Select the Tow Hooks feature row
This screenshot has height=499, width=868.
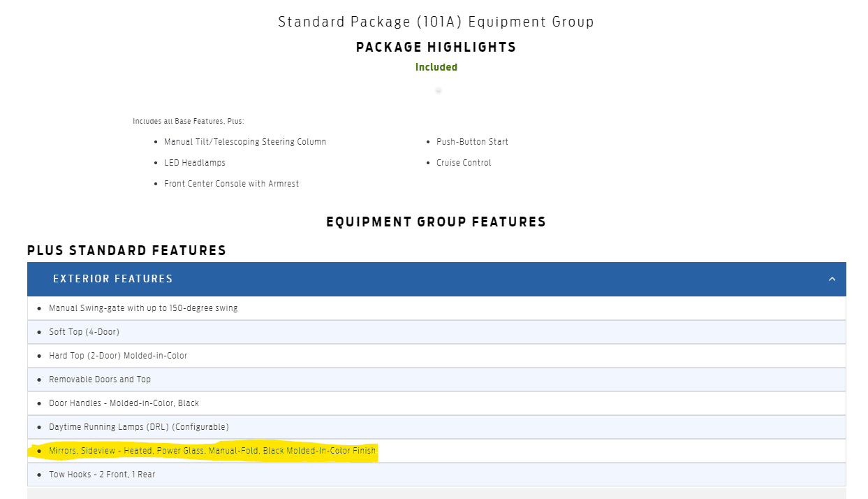436,475
